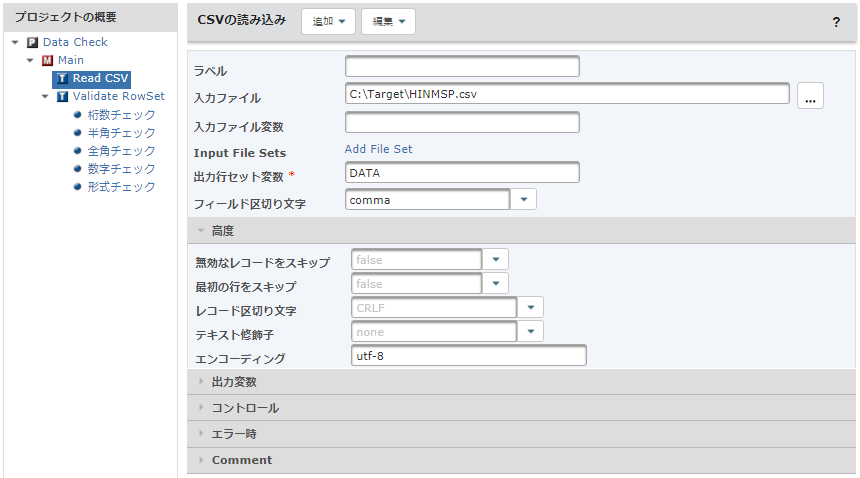Open the 追加 menu

click(329, 21)
